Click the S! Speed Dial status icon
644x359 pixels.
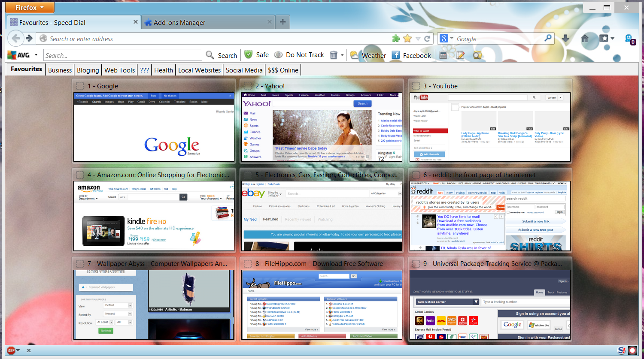tap(621, 350)
